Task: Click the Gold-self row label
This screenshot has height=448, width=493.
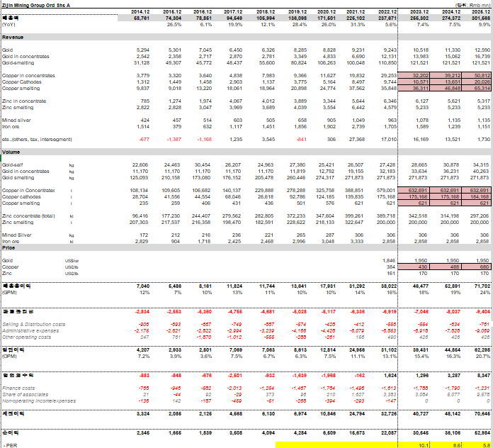Action: click(12, 165)
